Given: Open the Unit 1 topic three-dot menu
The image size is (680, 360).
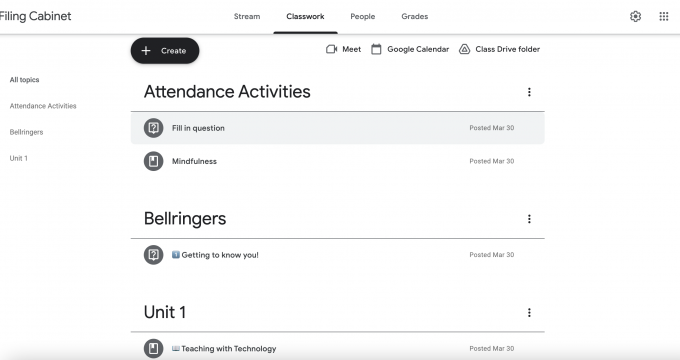Looking at the screenshot, I should click(x=529, y=313).
